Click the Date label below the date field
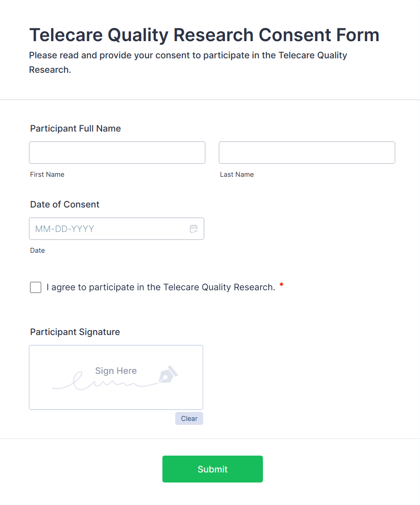The height and width of the screenshot is (505, 420). 37,250
